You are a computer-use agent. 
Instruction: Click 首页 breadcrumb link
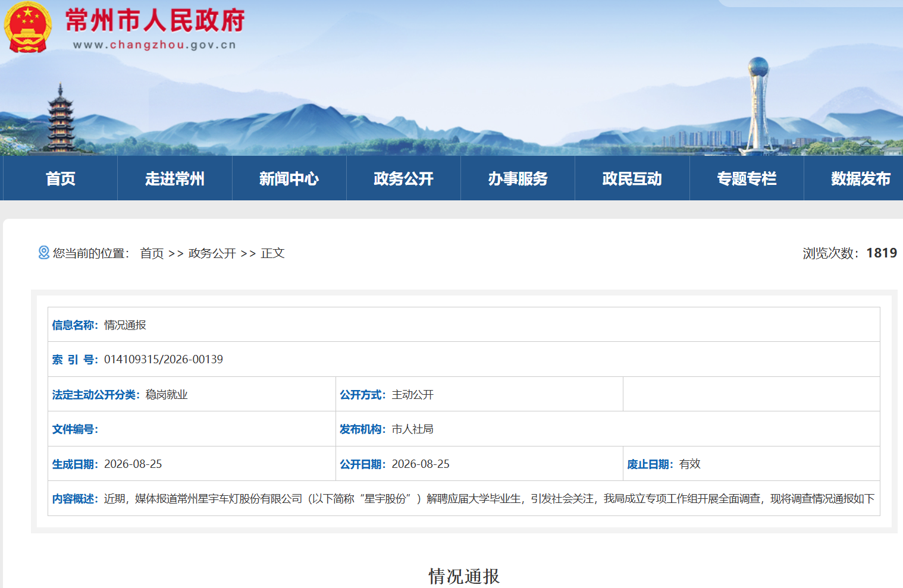click(x=152, y=253)
